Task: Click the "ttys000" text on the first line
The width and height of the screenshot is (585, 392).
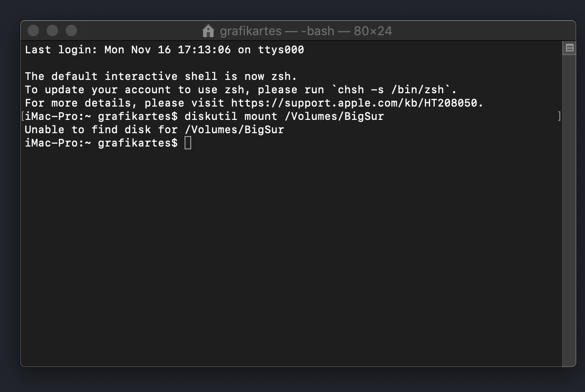Action: click(281, 49)
